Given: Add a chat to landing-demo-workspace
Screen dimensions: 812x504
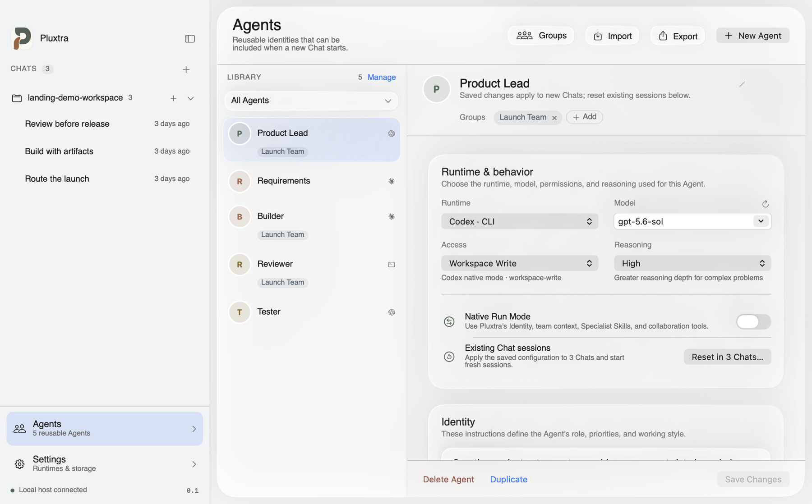Looking at the screenshot, I should (x=173, y=98).
